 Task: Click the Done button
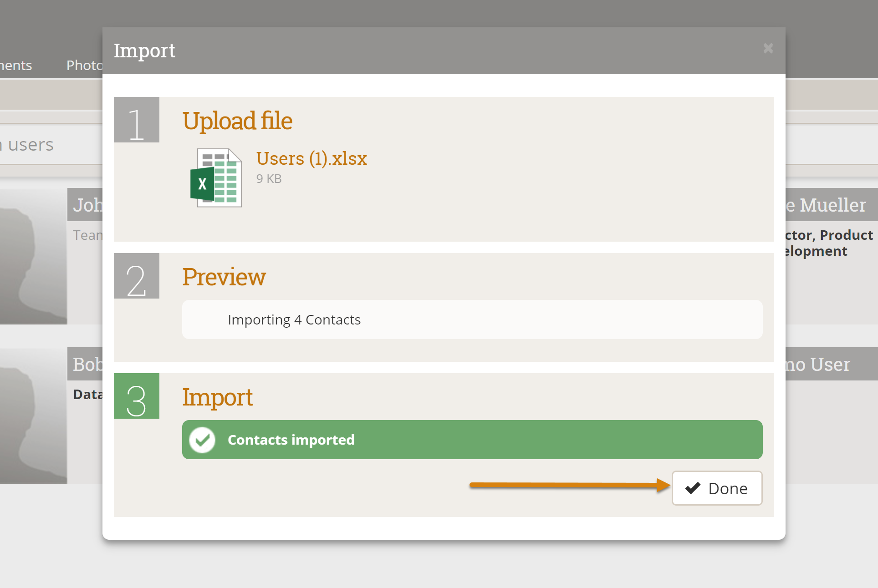coord(717,488)
